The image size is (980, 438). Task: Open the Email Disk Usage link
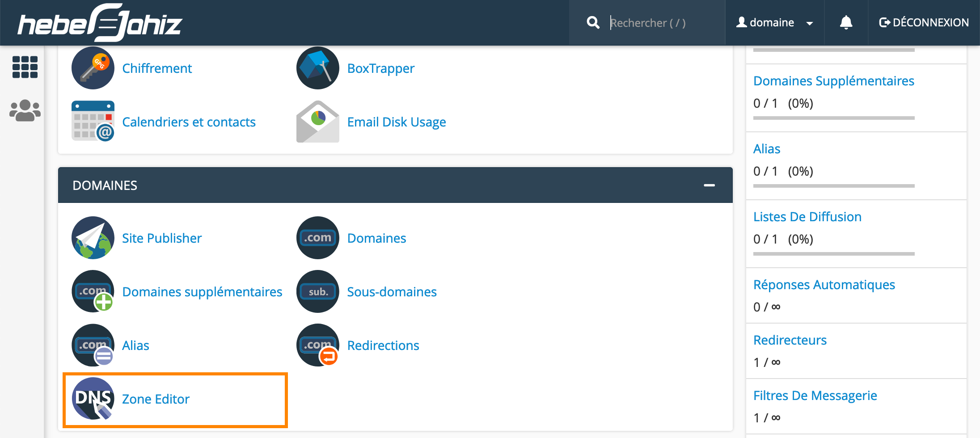click(x=397, y=122)
